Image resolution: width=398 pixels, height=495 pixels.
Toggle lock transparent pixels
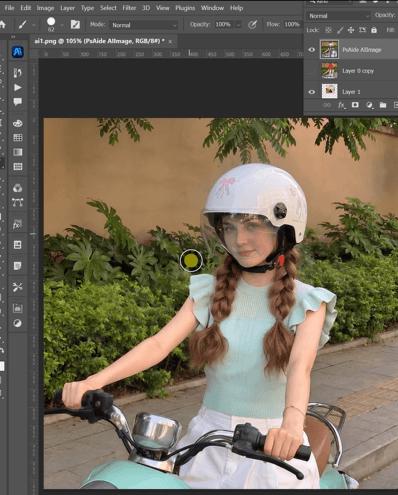coord(328,30)
